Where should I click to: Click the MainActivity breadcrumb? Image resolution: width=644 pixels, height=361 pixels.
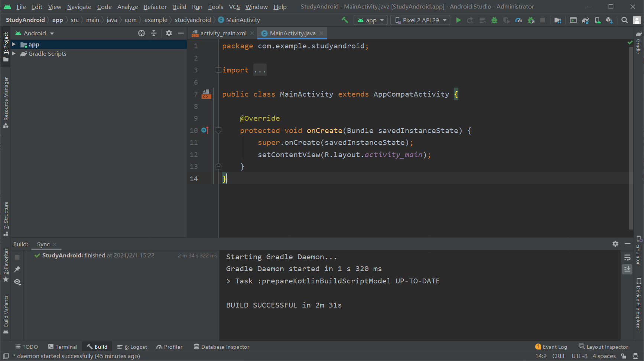click(x=239, y=20)
